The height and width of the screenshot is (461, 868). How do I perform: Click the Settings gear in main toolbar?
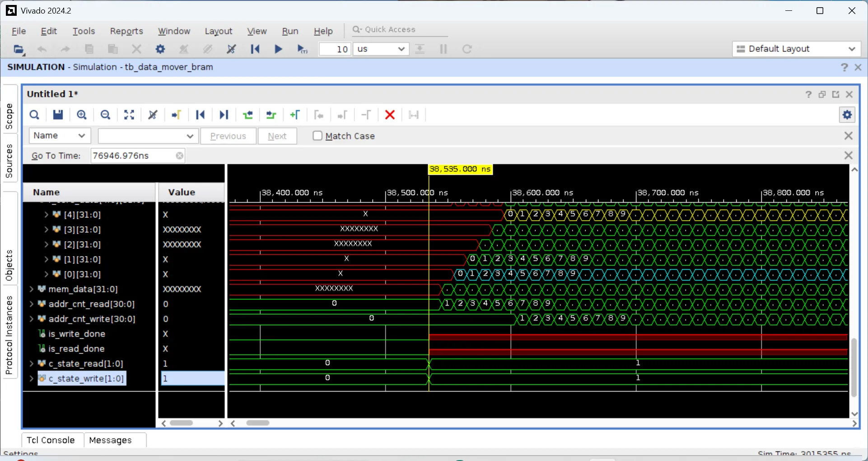160,49
